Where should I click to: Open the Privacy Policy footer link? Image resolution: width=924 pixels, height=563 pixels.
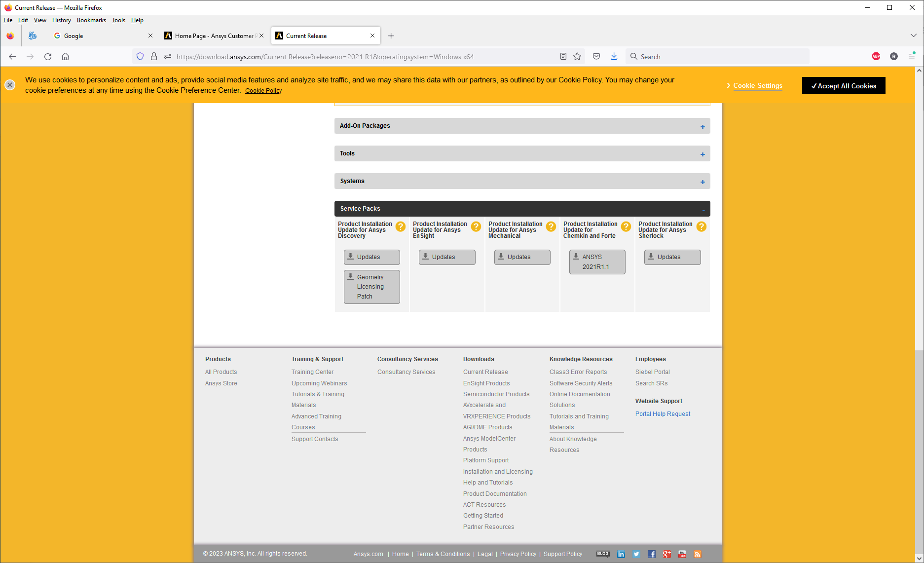[518, 554]
